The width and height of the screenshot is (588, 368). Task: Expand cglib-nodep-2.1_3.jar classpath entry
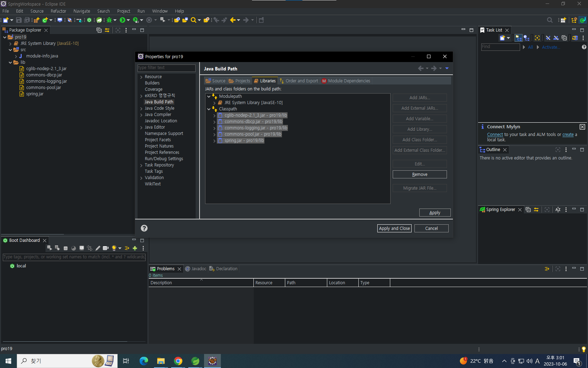coord(215,115)
